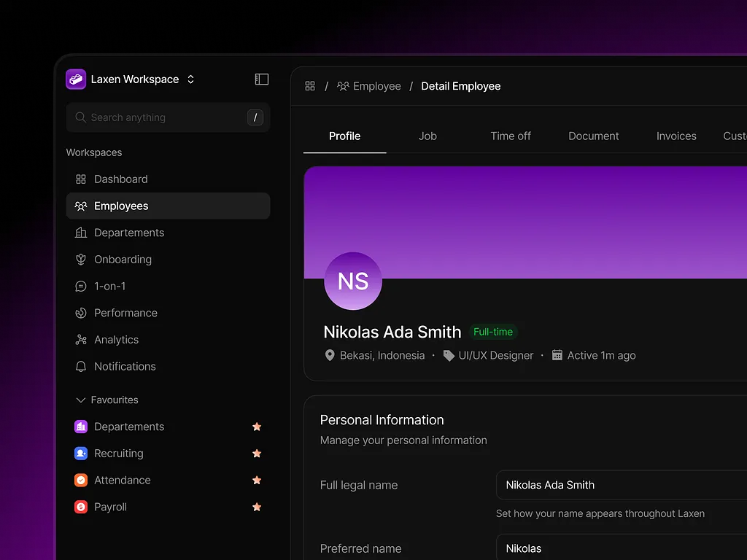This screenshot has width=747, height=560.
Task: Click the search magnifier icon
Action: 80,117
